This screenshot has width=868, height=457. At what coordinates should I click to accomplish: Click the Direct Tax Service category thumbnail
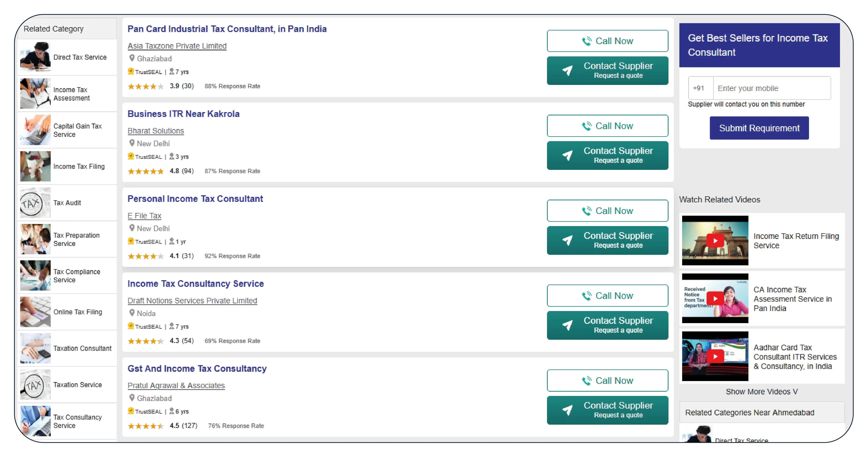pyautogui.click(x=35, y=57)
